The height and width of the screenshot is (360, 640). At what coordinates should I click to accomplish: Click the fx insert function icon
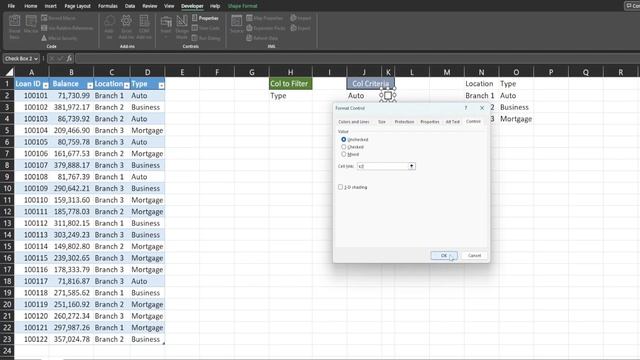coord(69,58)
